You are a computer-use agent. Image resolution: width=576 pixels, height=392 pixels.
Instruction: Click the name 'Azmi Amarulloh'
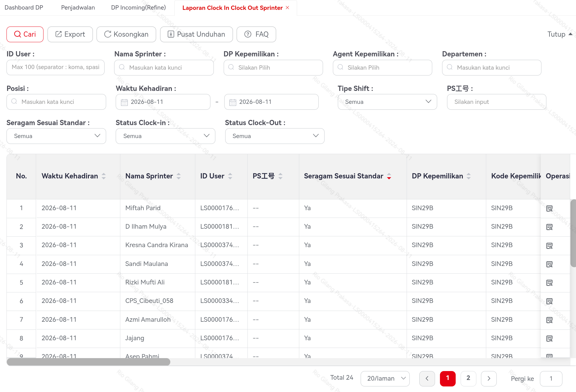(148, 320)
